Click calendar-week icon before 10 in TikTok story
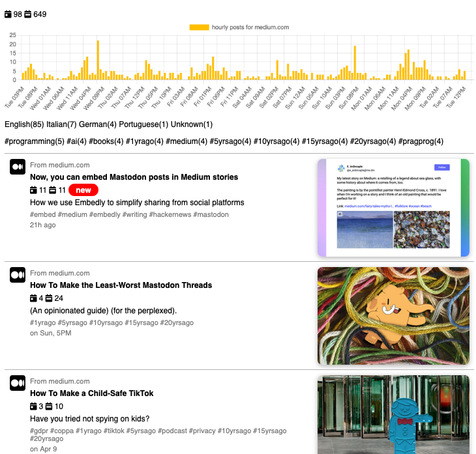Screen dimensions: 476x454 tap(49, 406)
